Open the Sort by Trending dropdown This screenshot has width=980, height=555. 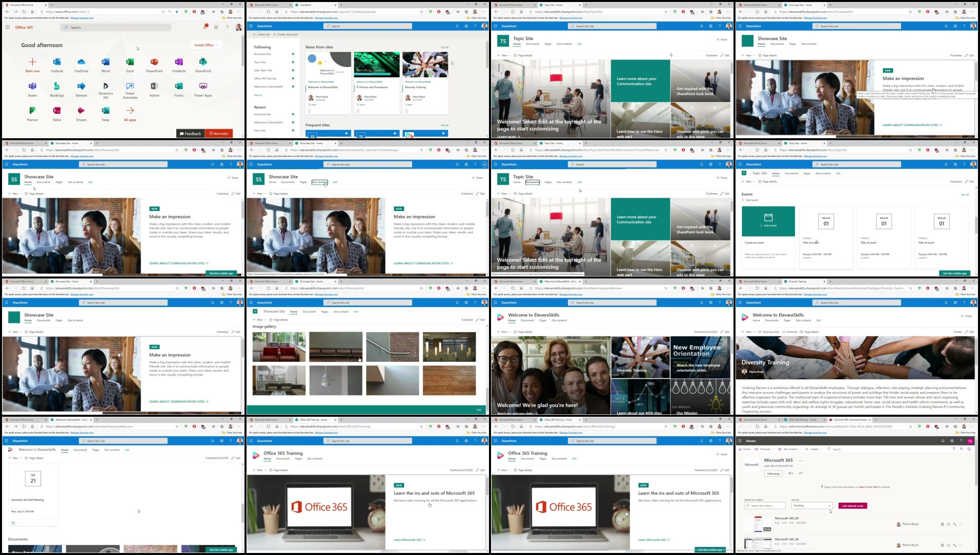811,506
